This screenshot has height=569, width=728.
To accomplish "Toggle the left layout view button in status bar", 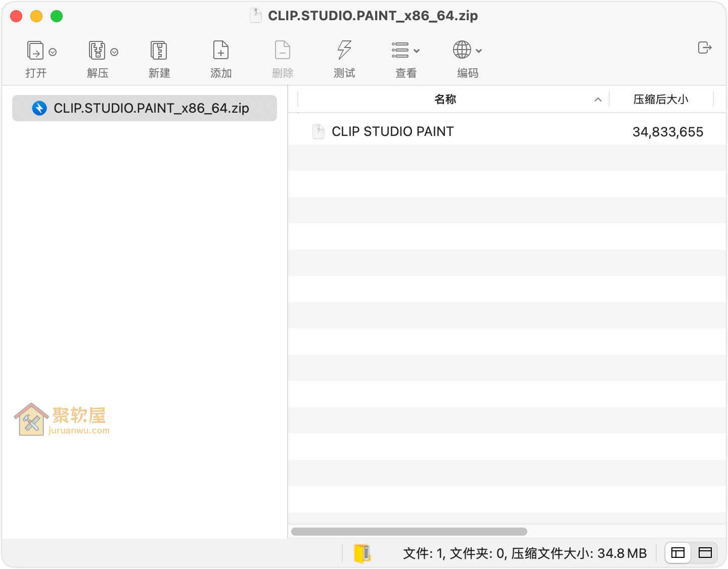I will point(677,553).
